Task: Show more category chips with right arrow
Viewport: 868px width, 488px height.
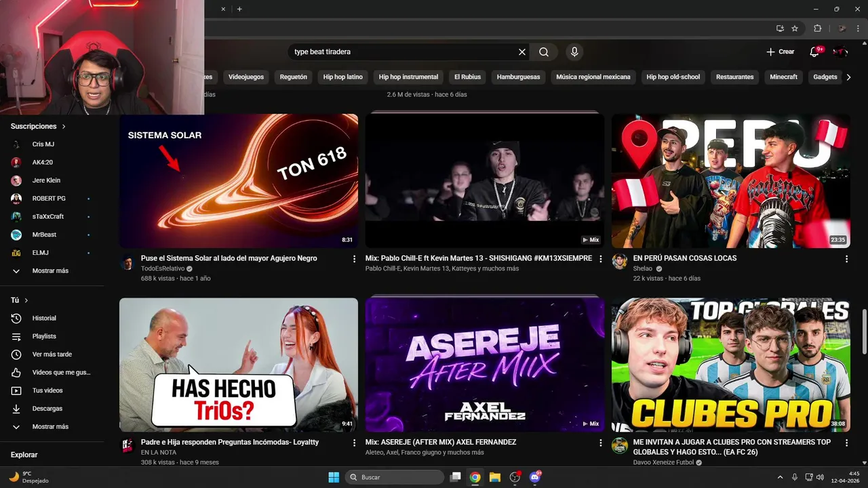Action: 848,77
